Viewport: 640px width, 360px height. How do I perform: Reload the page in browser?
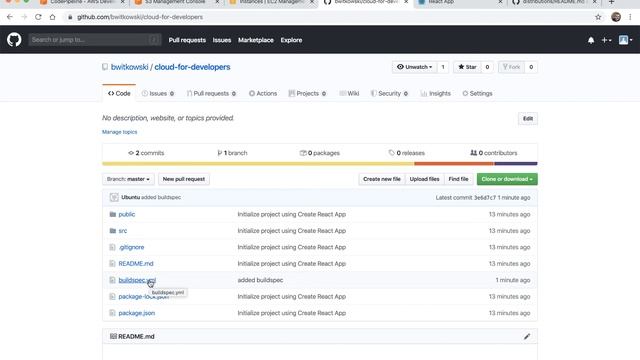[38, 17]
